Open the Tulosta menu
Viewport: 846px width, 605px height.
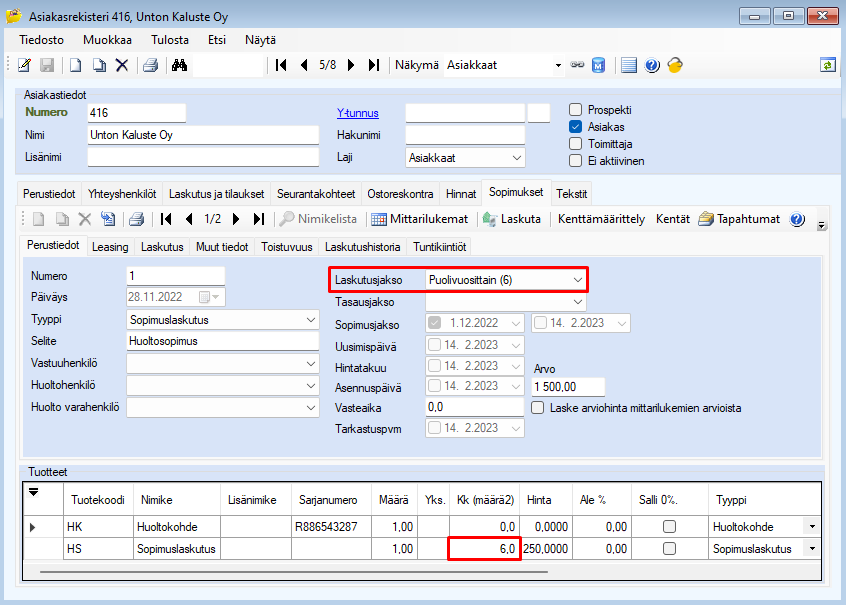[x=170, y=40]
